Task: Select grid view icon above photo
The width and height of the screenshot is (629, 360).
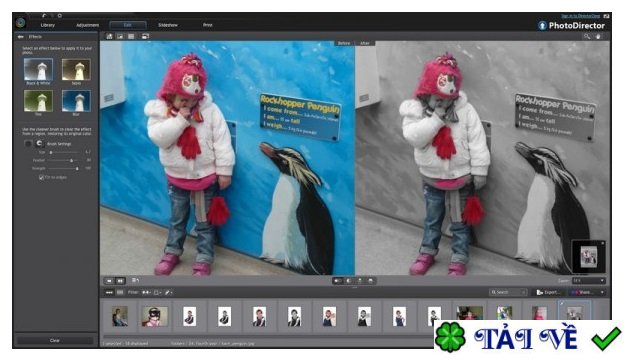Action: [x=131, y=37]
